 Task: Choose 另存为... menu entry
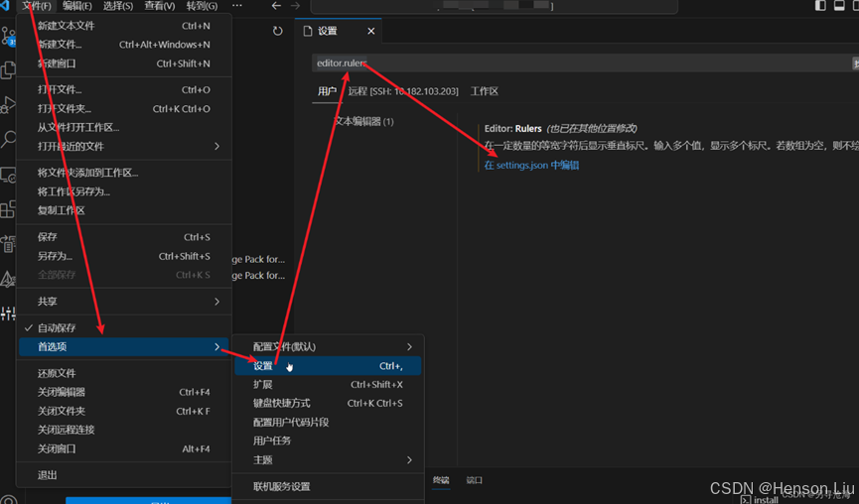pyautogui.click(x=124, y=256)
